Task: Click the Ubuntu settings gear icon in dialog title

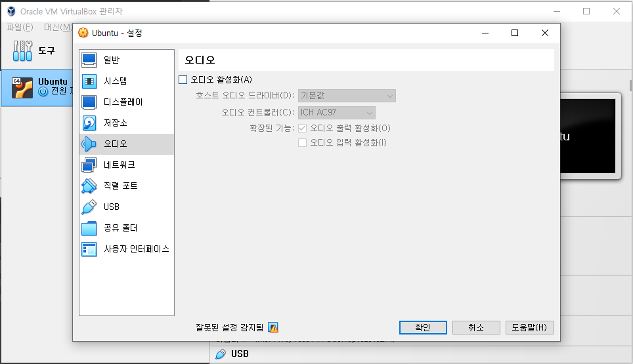Action: [83, 33]
